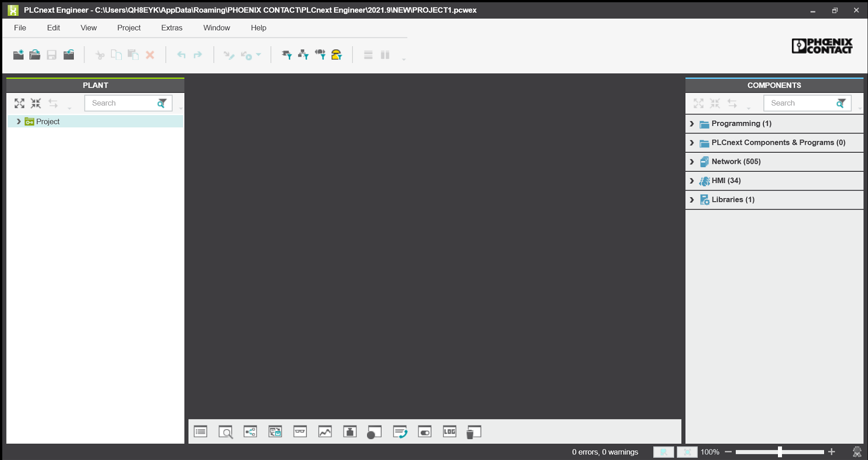Image resolution: width=868 pixels, height=460 pixels.
Task: Click the zoom out minus button
Action: click(x=728, y=452)
